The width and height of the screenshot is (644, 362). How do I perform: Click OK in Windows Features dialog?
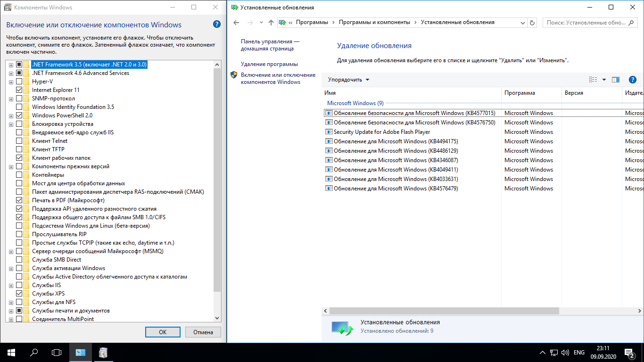[163, 332]
